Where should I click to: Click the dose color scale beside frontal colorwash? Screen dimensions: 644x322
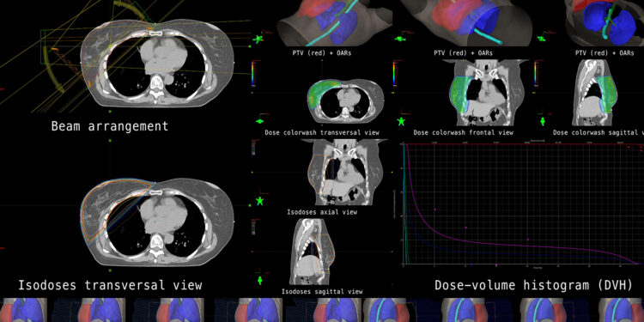point(395,73)
